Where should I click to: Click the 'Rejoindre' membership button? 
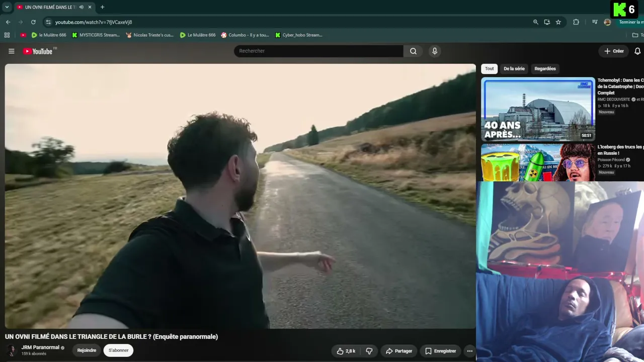click(x=87, y=350)
